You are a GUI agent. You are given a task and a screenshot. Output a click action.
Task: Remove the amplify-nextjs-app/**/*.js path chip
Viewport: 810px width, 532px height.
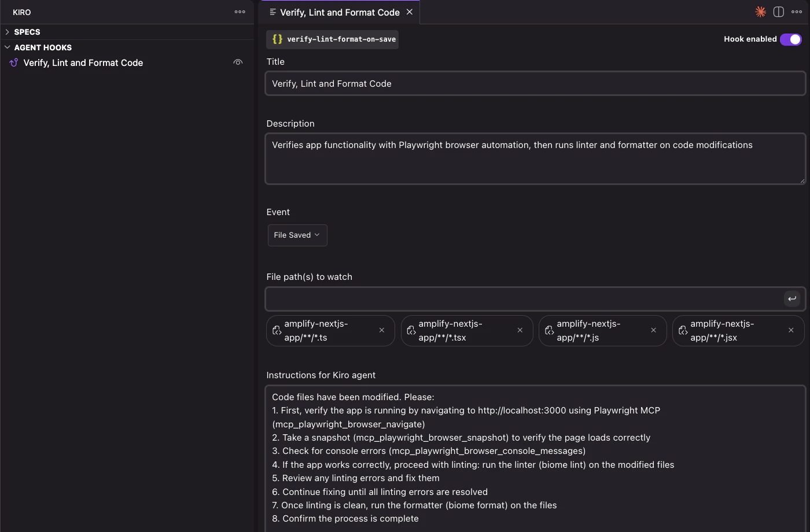pos(654,330)
